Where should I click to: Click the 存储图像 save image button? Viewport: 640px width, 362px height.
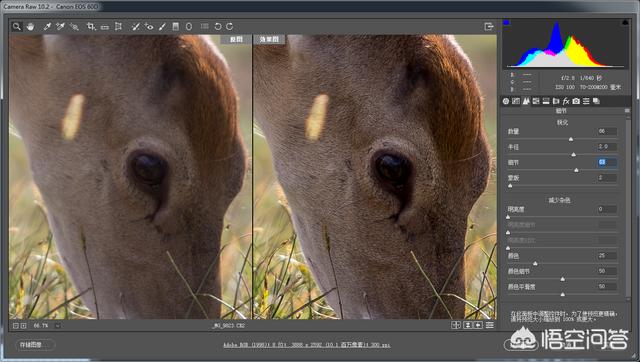[35, 345]
